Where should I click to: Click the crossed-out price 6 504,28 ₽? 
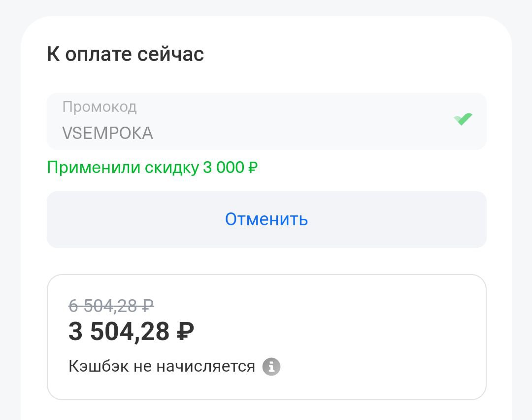tap(111, 306)
